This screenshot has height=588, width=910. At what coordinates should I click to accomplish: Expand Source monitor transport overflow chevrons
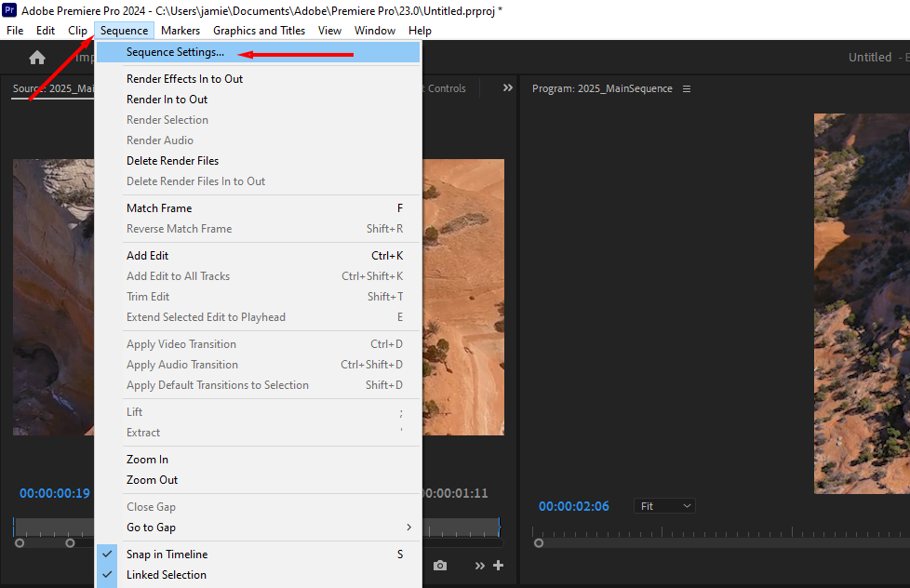479,566
